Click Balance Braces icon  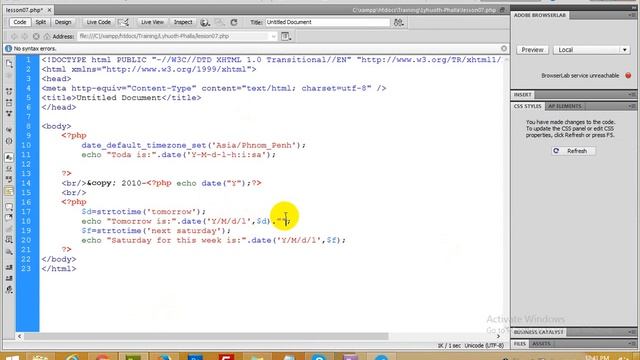(9, 141)
